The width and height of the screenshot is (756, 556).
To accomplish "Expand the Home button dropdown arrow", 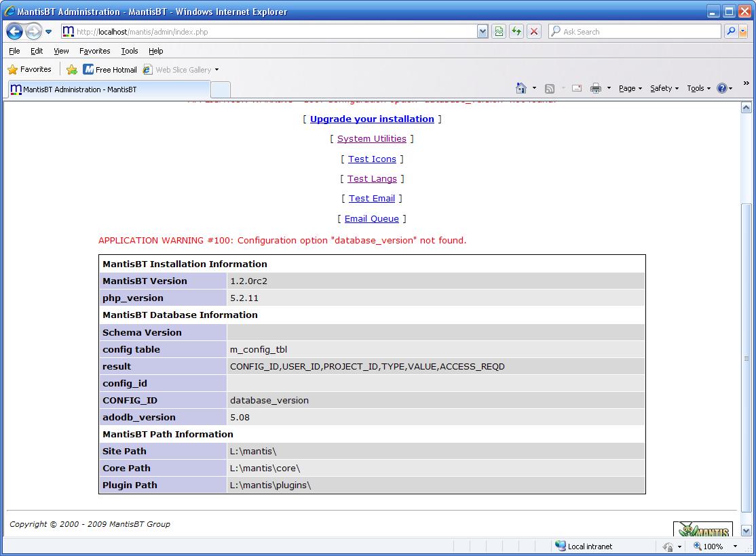I will [534, 88].
